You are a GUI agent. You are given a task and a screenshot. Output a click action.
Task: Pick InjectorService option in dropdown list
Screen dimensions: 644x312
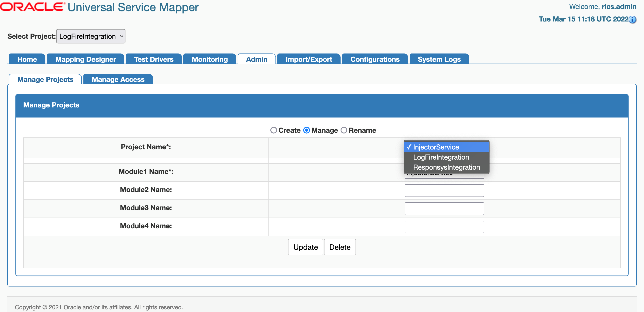click(436, 147)
